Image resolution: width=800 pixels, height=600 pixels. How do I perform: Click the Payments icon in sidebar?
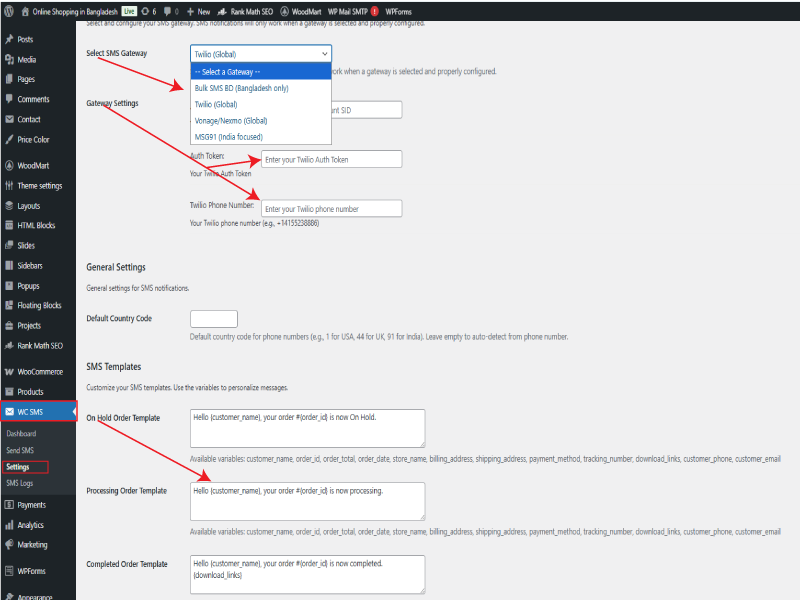point(9,505)
